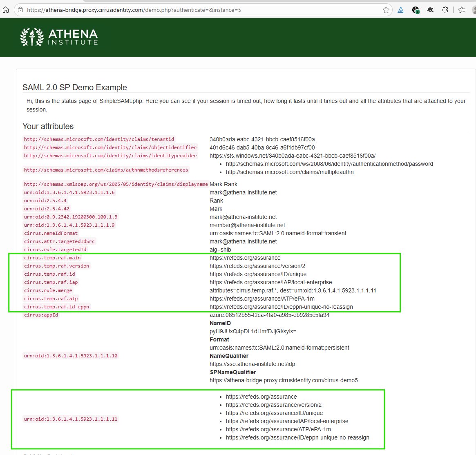Open the Favorites list icon
This screenshot has height=455, width=476.
click(462, 10)
